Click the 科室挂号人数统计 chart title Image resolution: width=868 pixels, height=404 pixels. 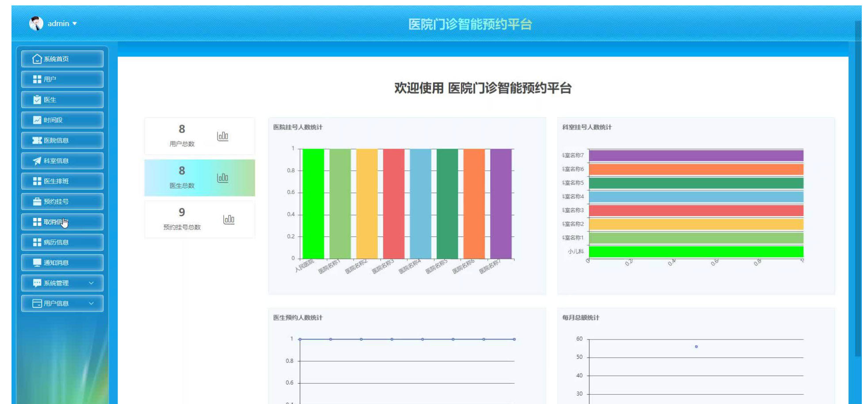pyautogui.click(x=587, y=127)
